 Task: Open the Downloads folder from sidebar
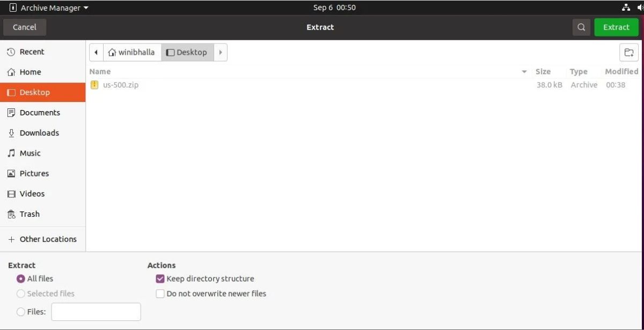[38, 133]
